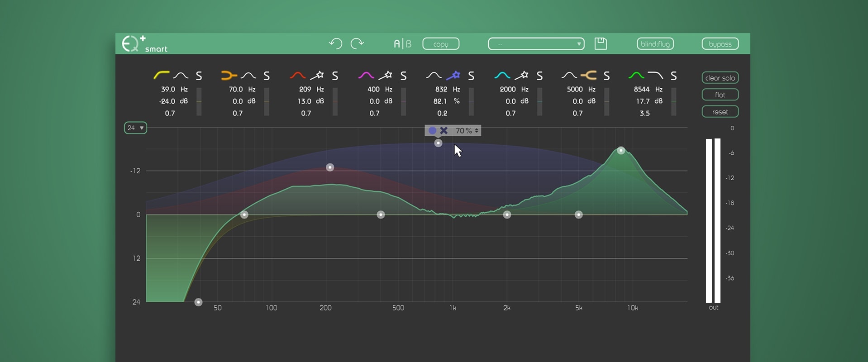This screenshot has width=868, height=362.
Task: Click the EQ node at the green peak near 8.5 kHz
Action: (x=621, y=150)
